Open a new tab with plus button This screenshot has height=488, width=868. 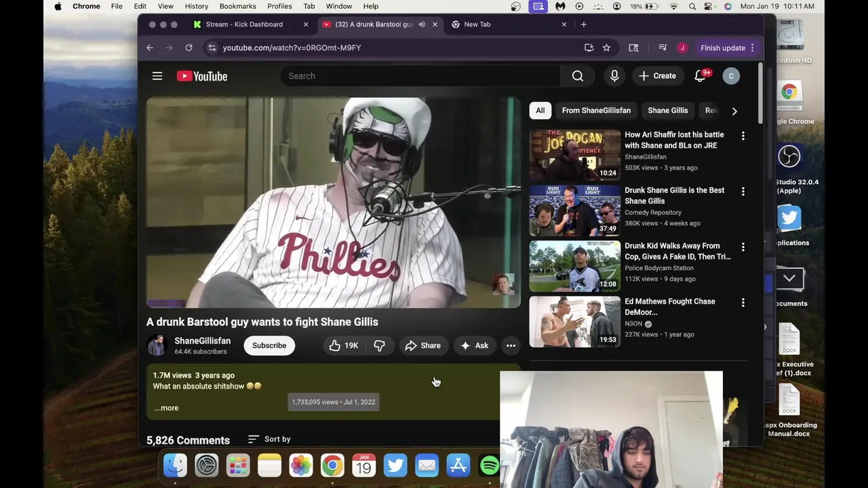(583, 24)
